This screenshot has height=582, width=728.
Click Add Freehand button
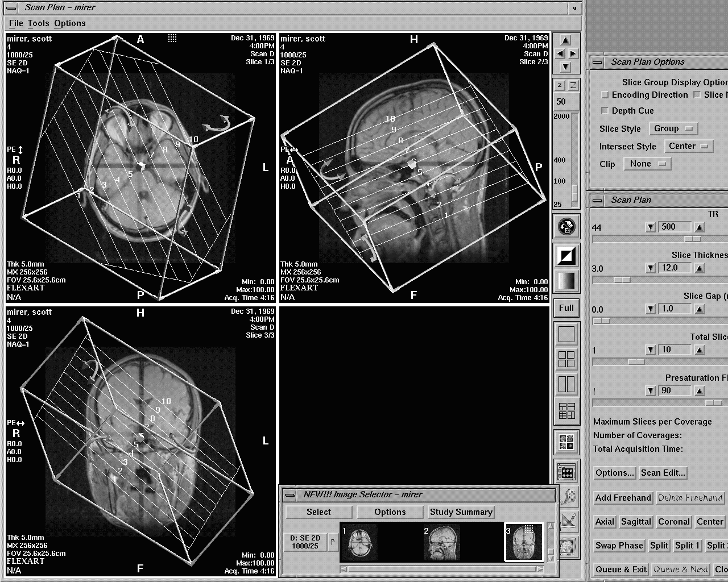click(x=623, y=498)
